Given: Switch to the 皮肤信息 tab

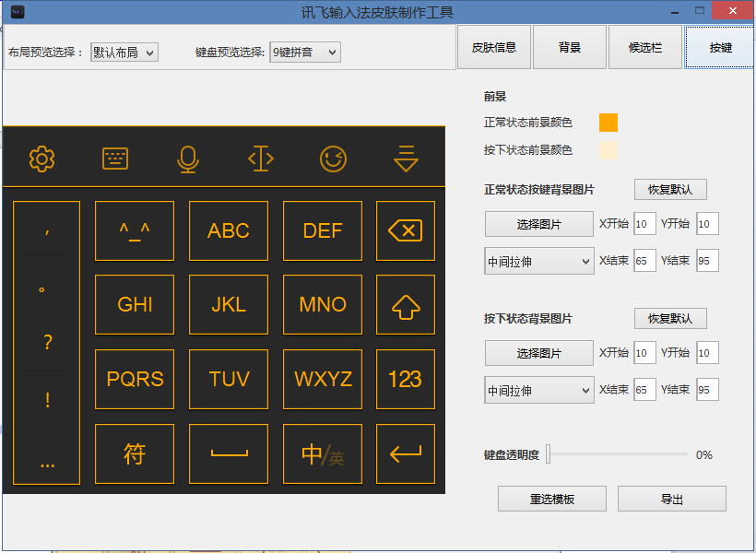Looking at the screenshot, I should [494, 47].
